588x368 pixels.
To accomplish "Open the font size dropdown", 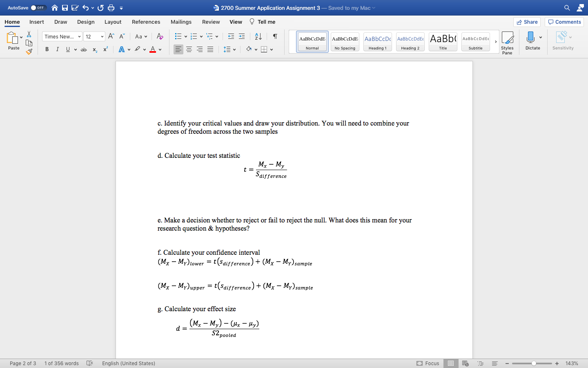I will pyautogui.click(x=94, y=36).
